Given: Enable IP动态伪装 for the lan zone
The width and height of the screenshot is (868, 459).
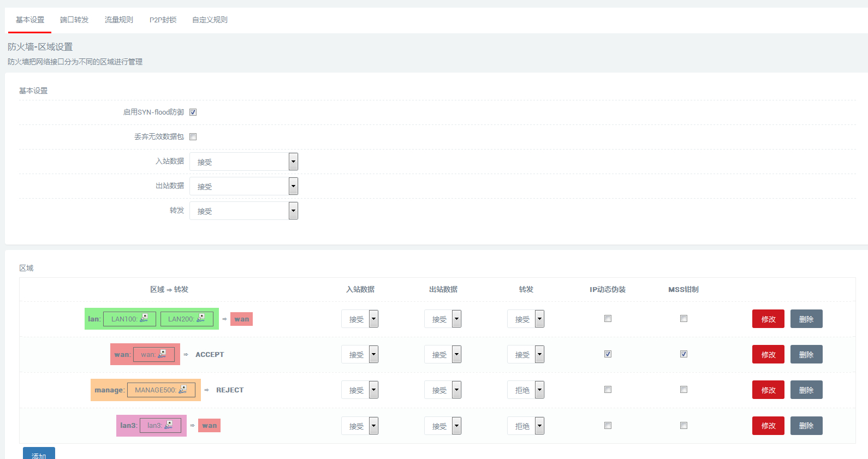Looking at the screenshot, I should [608, 318].
